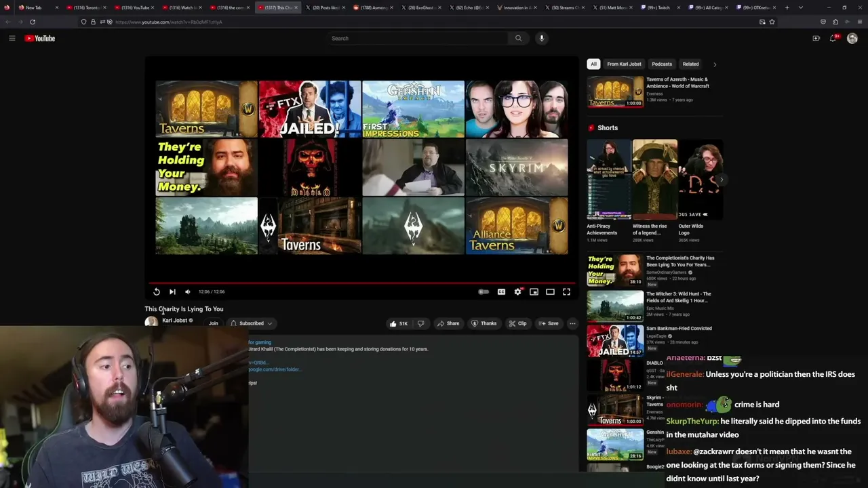Viewport: 868px width, 488px height.
Task: Open the player settings gear
Action: [x=518, y=291]
